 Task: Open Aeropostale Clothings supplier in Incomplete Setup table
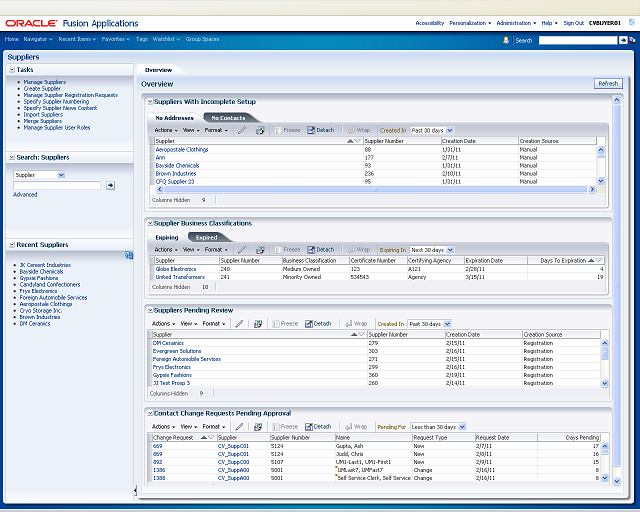coord(182,149)
